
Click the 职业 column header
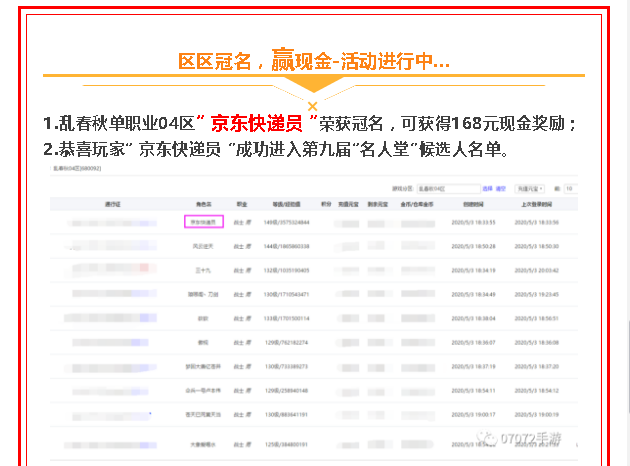tap(242, 204)
